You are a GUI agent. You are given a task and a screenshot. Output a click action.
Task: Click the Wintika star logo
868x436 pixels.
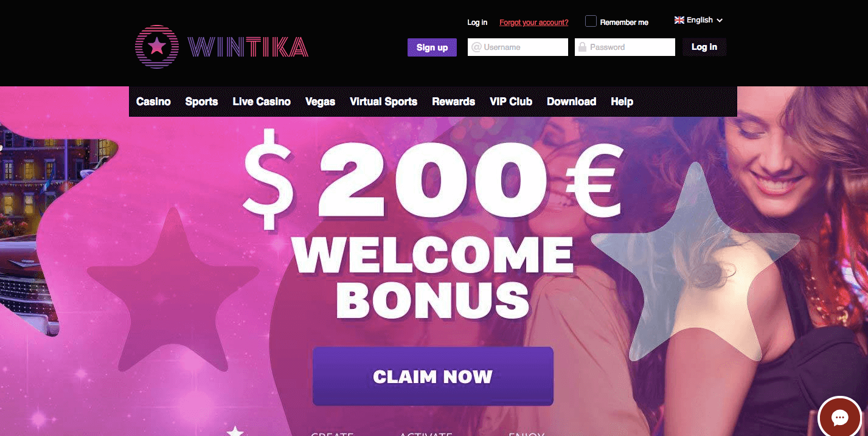pos(157,47)
